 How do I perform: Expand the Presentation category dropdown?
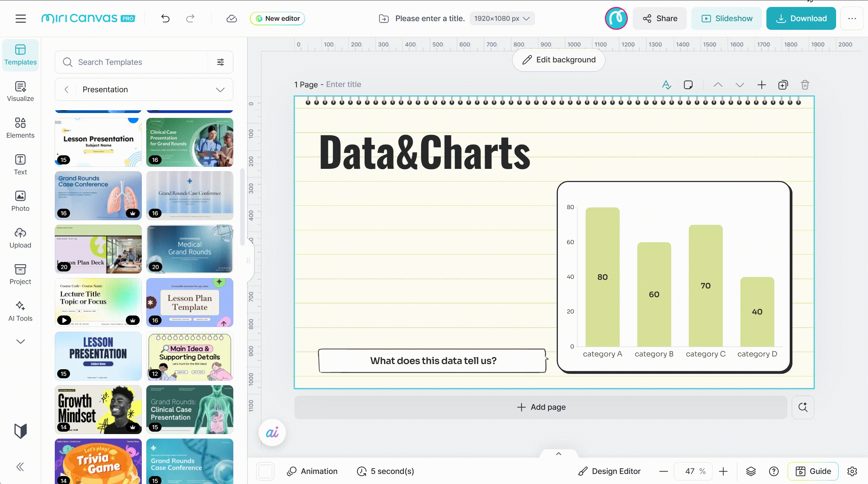[x=220, y=89]
